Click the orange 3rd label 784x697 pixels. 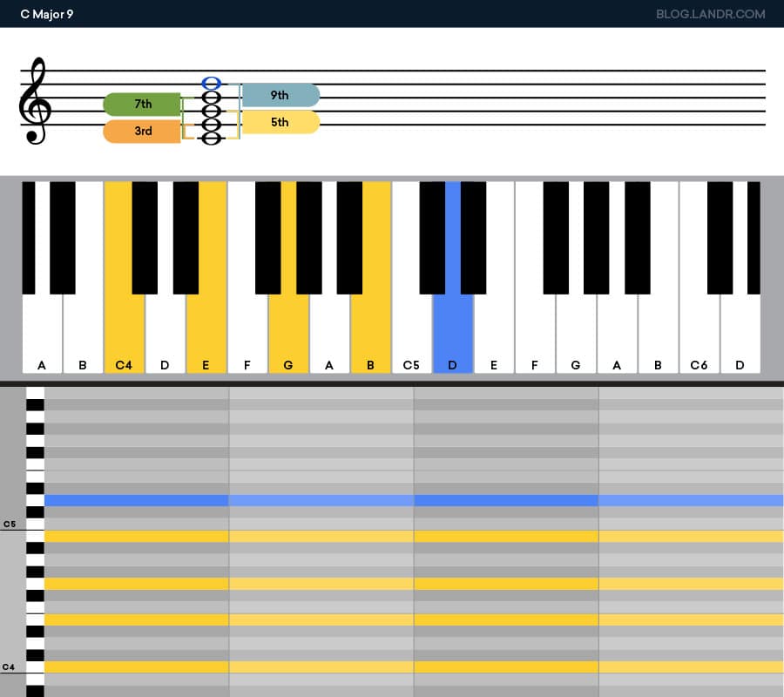[x=141, y=130]
